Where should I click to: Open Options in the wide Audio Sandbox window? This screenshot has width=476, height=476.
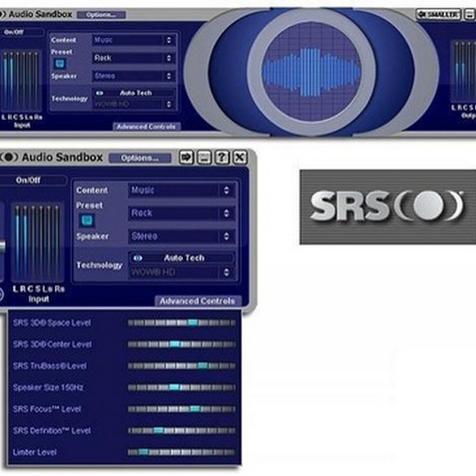click(x=101, y=15)
